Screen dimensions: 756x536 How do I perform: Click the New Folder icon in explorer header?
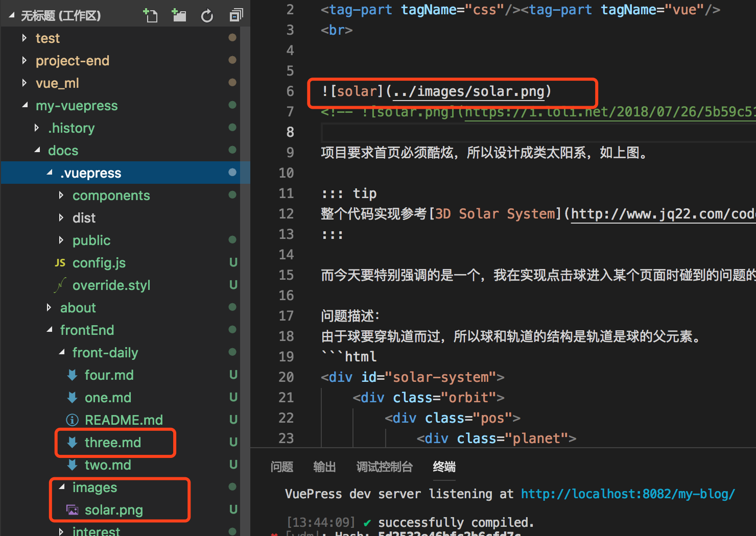179,15
